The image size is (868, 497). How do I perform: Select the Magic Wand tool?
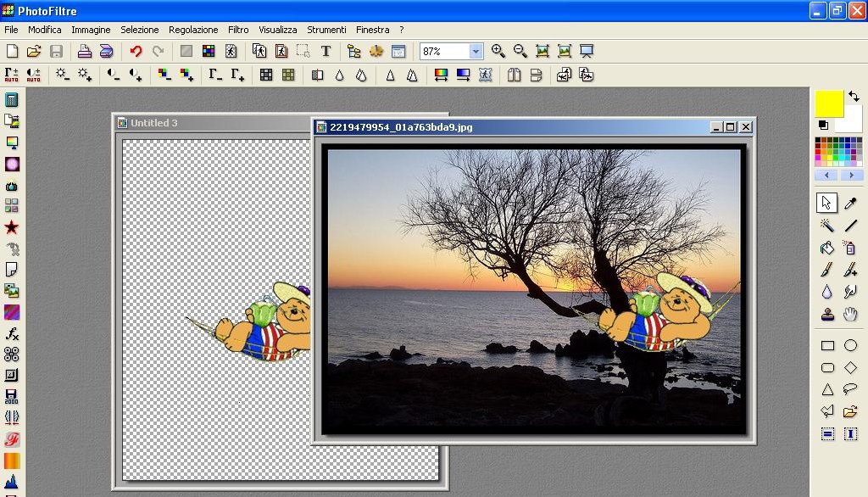tap(827, 226)
